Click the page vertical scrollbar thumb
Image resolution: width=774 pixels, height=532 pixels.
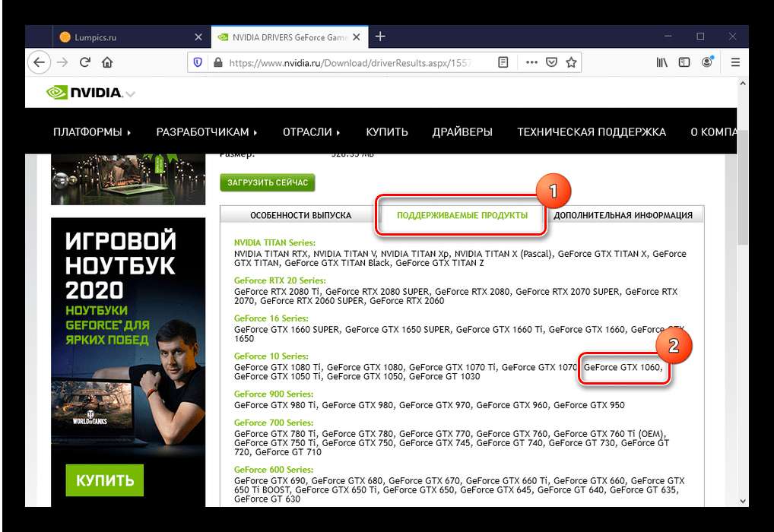tap(742, 187)
